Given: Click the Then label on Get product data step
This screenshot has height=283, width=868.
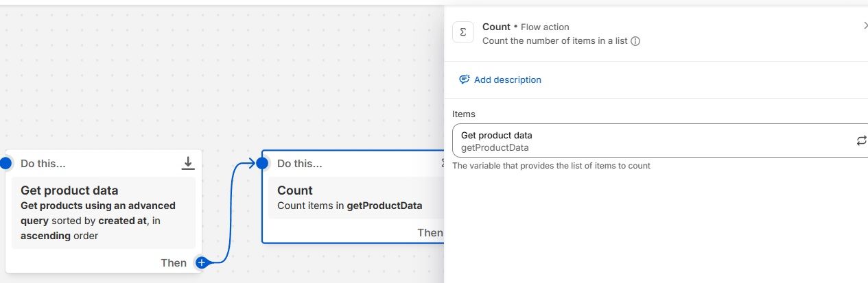Looking at the screenshot, I should click(174, 262).
